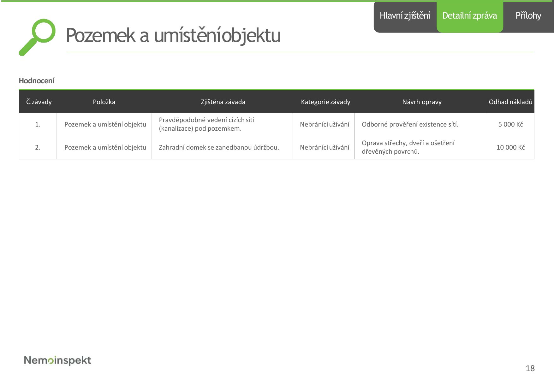Viewport: 554px width, 392px height.
Task: Click the Zjištěna závada column header
Action: pos(223,102)
